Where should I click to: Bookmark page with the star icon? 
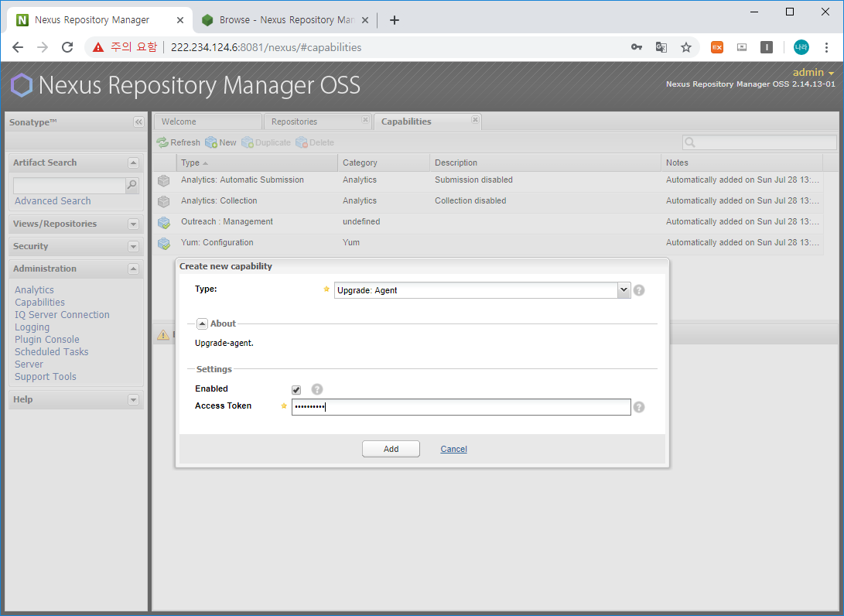(x=685, y=47)
